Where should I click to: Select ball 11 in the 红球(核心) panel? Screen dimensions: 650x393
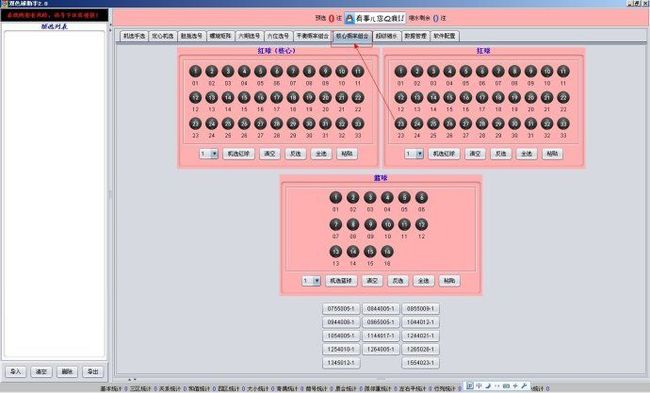coord(358,71)
